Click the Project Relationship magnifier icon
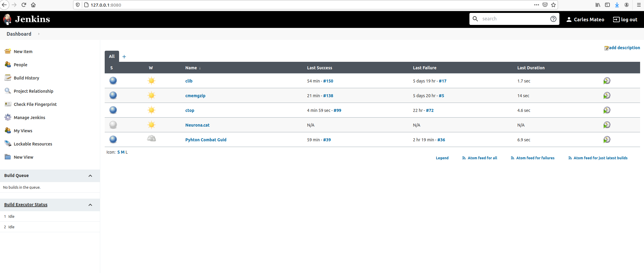The width and height of the screenshot is (644, 273). [x=8, y=91]
